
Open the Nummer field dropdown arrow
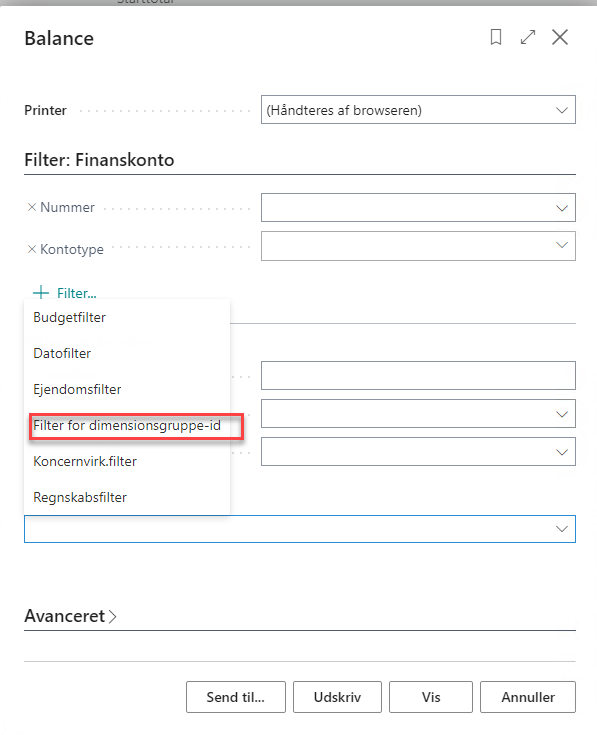pyautogui.click(x=562, y=208)
